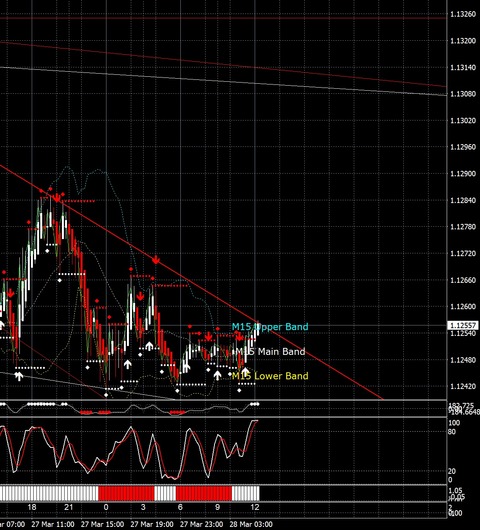
Task: Click the hour label 21 below the histogram
Action: click(x=69, y=507)
